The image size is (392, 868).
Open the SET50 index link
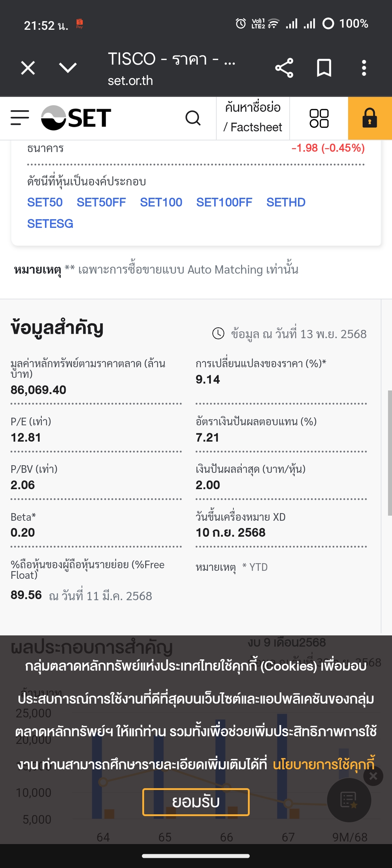[45, 202]
